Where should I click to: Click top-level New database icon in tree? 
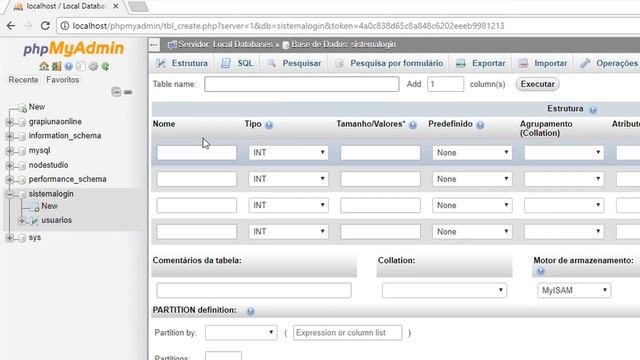tap(22, 108)
